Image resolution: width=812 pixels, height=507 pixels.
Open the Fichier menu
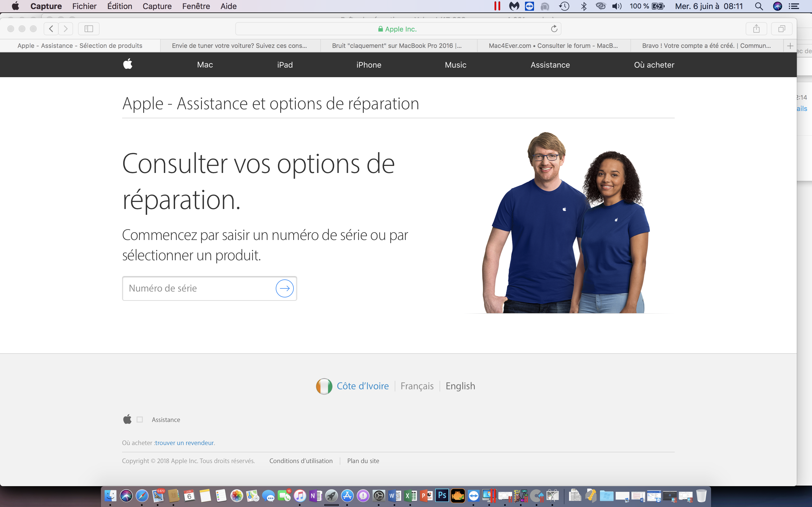pos(84,6)
